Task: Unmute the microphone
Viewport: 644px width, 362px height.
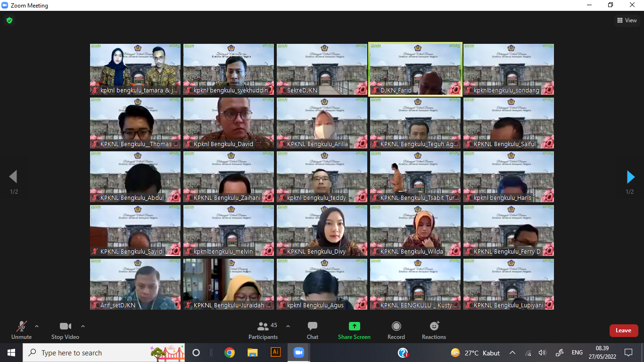Action: pos(21,327)
